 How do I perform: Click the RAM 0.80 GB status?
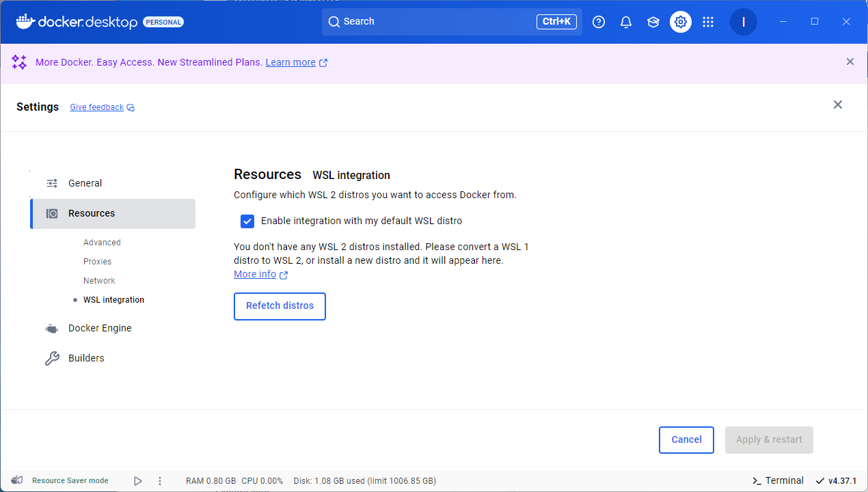211,481
